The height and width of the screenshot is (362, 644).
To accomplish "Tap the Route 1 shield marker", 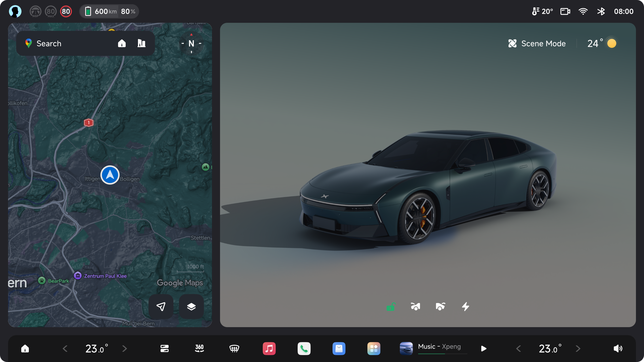I will (89, 123).
